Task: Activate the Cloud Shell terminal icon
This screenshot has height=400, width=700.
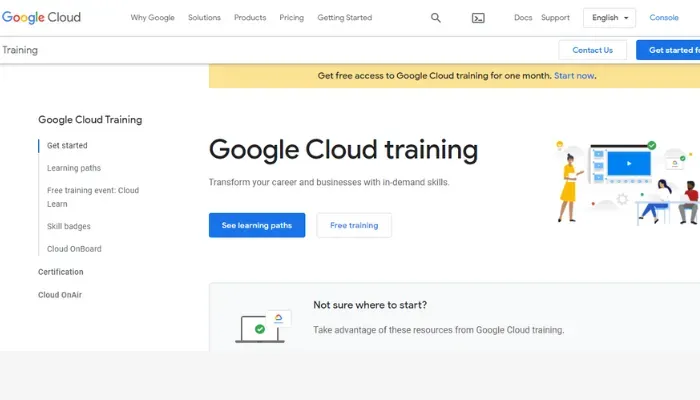Action: coord(478,18)
